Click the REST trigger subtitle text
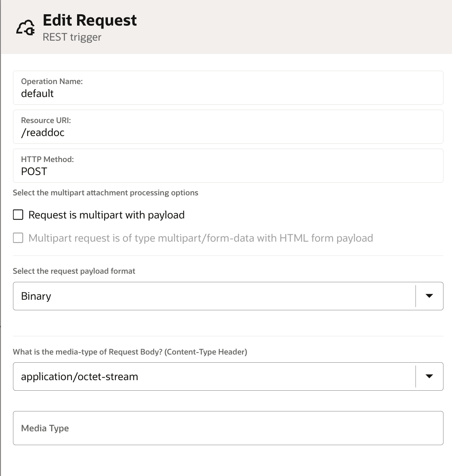The width and height of the screenshot is (452, 476). pos(72,37)
